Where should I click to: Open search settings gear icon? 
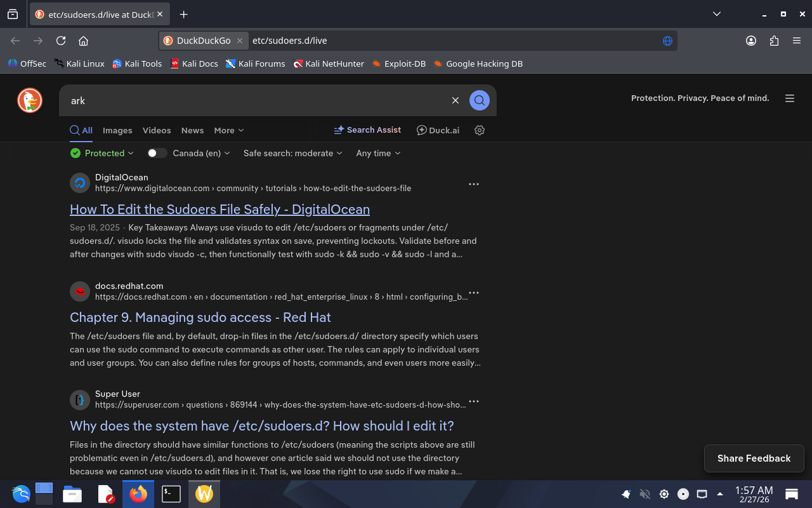coord(480,130)
